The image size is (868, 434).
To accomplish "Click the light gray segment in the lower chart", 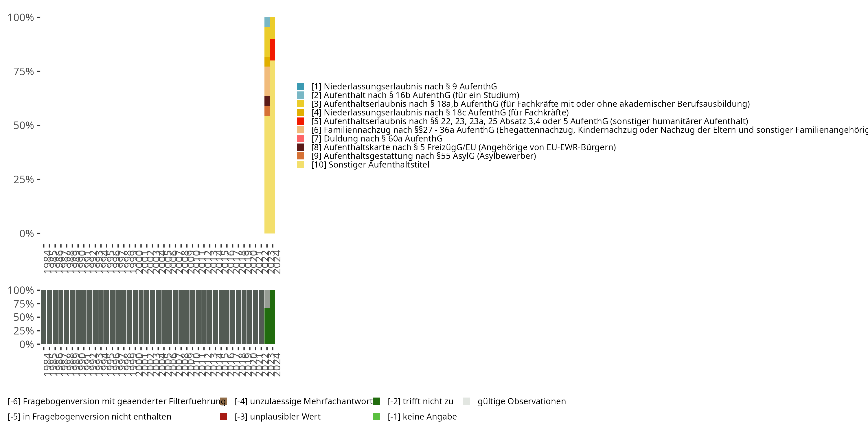I will coord(267,299).
